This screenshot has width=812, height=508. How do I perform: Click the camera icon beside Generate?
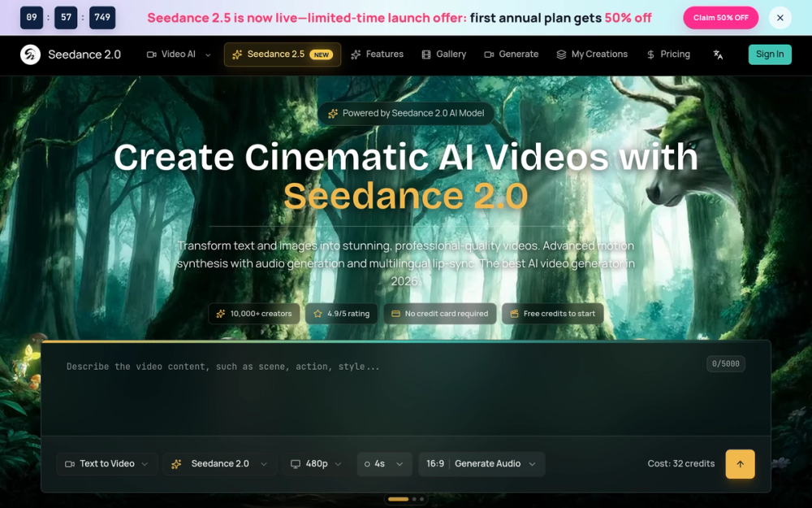click(x=489, y=54)
